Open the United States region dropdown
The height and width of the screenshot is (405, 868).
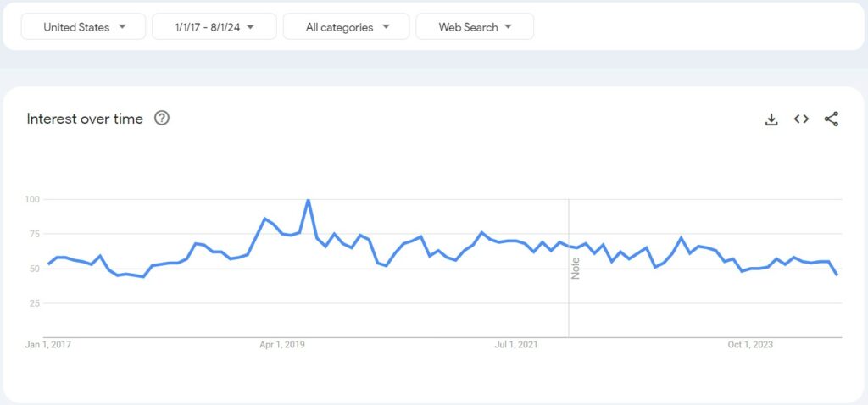(84, 27)
